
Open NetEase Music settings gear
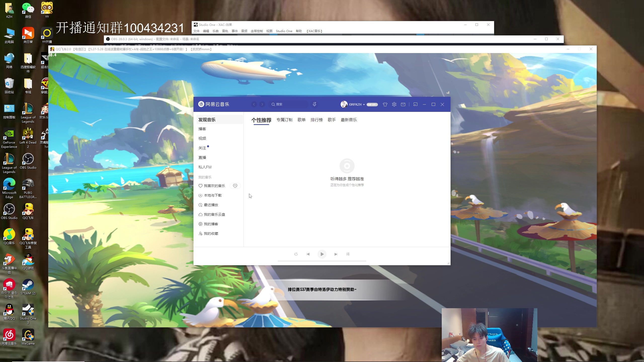[394, 104]
